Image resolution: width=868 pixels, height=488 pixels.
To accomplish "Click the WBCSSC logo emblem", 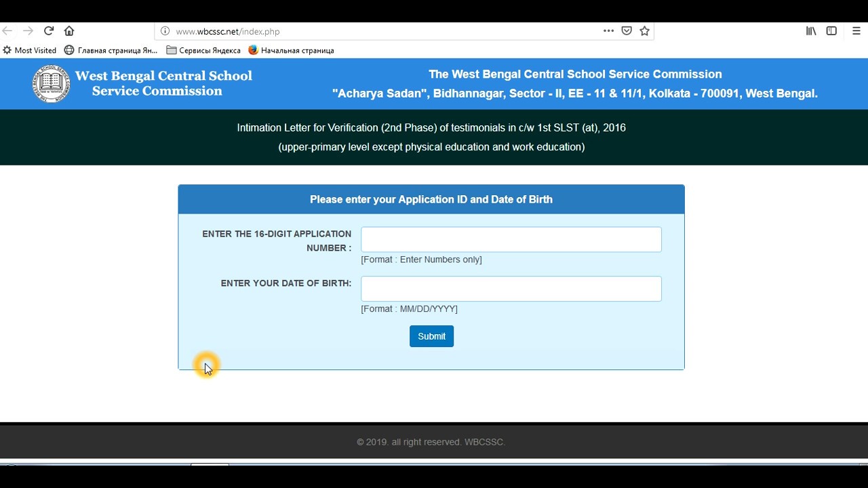I will tap(52, 83).
